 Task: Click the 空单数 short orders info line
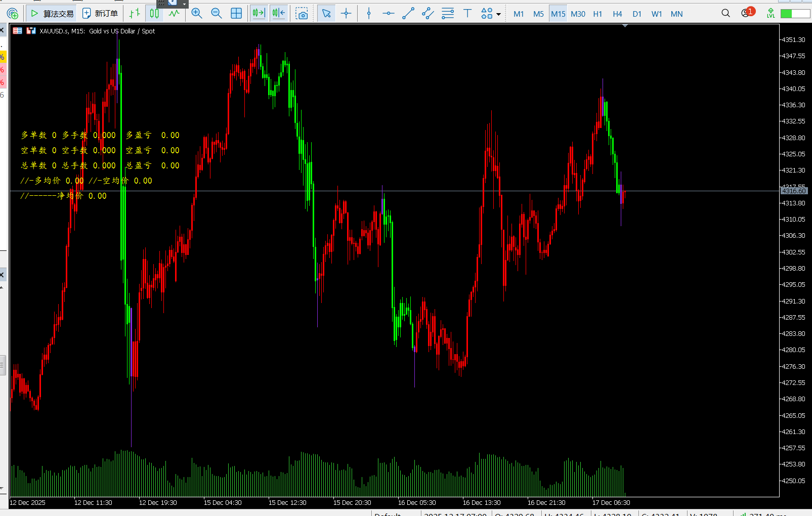pyautogui.click(x=100, y=150)
